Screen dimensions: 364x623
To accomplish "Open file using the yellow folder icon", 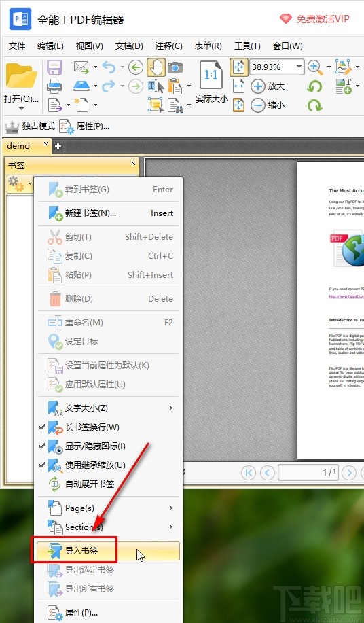I will [22, 76].
